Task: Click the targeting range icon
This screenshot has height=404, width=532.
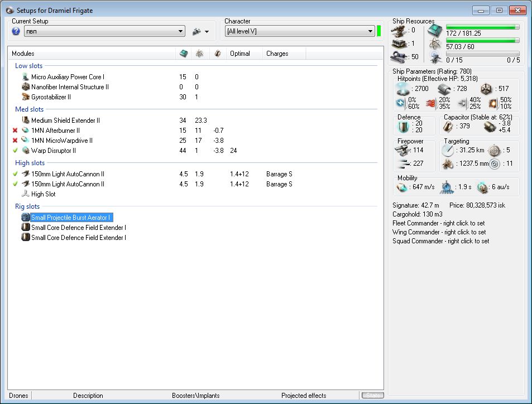Action: (448, 150)
